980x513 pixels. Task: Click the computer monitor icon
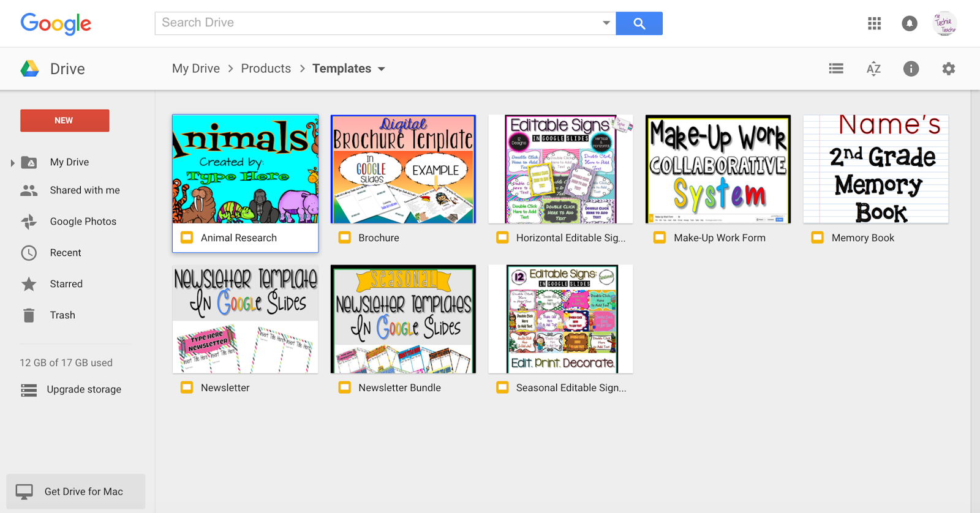coord(24,492)
